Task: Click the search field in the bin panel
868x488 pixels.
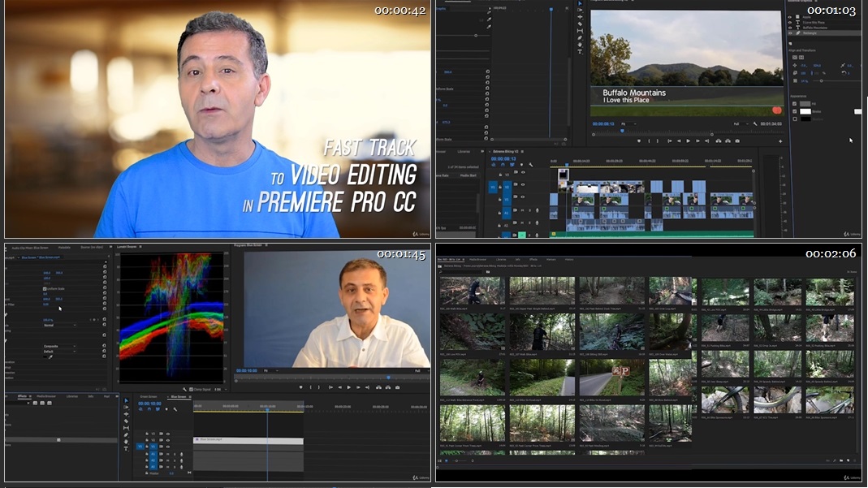Action: [x=462, y=272]
